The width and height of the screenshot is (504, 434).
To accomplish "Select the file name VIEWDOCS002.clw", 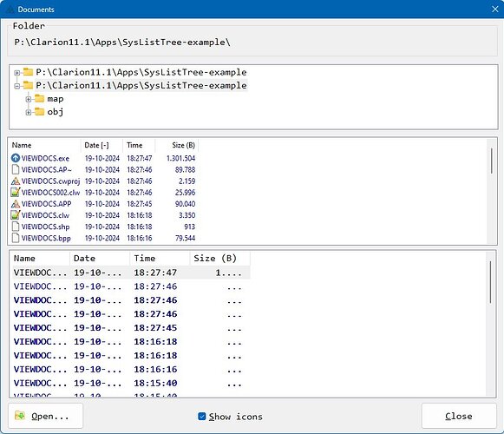I will coord(50,193).
